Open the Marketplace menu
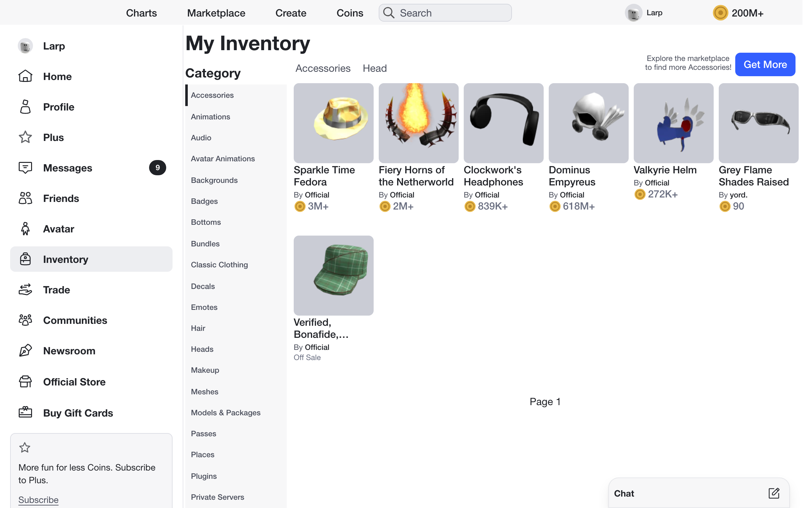The height and width of the screenshot is (508, 812). coord(216,13)
